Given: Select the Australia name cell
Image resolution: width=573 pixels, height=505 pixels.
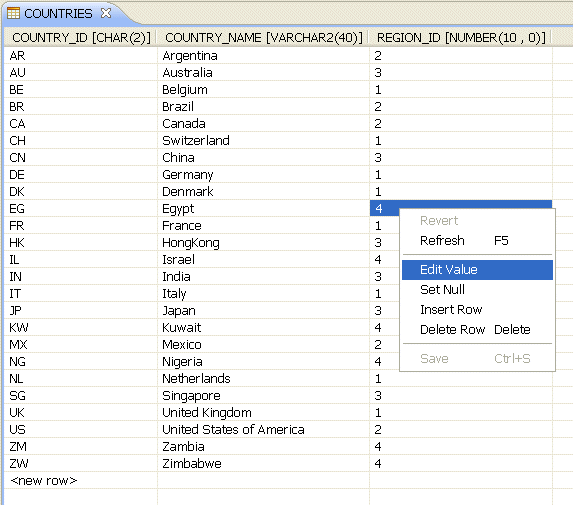Looking at the screenshot, I should click(263, 73).
